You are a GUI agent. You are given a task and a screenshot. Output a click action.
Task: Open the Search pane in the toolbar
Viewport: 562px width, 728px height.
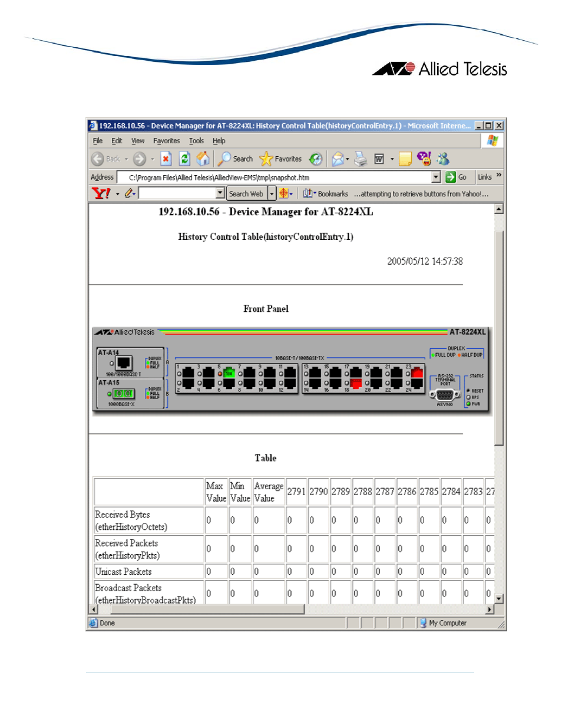tap(235, 159)
